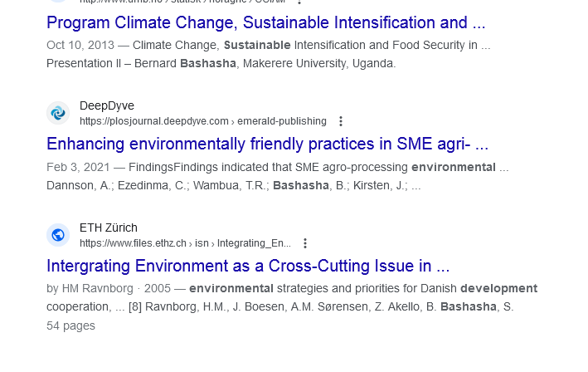Click the "emerald-publishing" breadcrumb
The image size is (588, 372).
tap(282, 121)
